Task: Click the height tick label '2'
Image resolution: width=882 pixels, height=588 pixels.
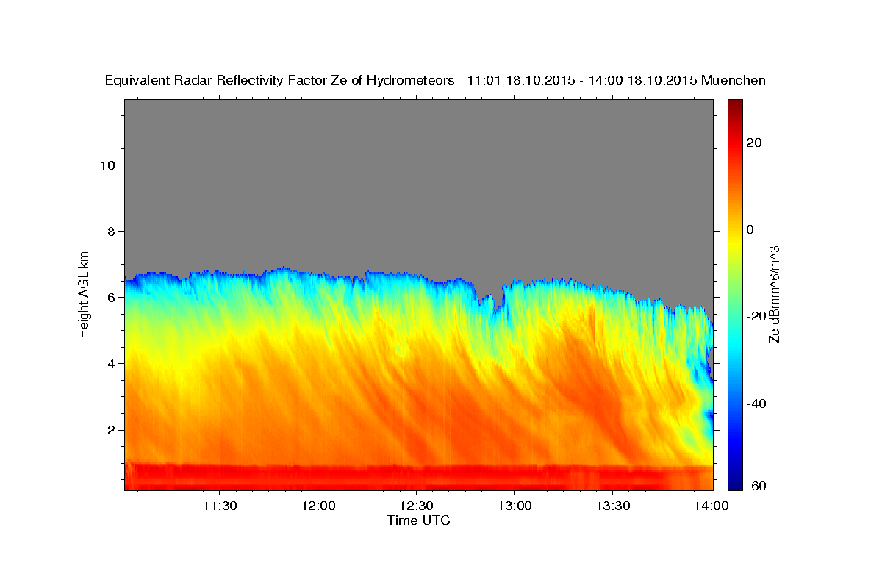Action: (110, 430)
